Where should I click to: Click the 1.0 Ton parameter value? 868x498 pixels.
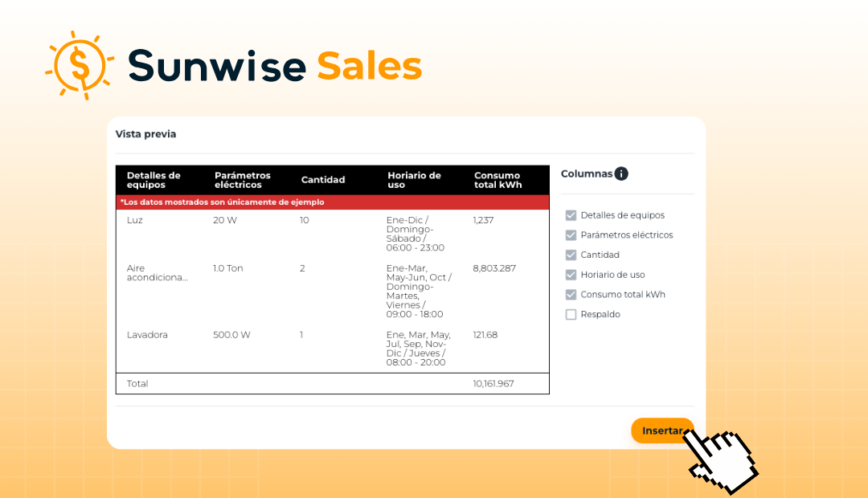click(x=228, y=268)
